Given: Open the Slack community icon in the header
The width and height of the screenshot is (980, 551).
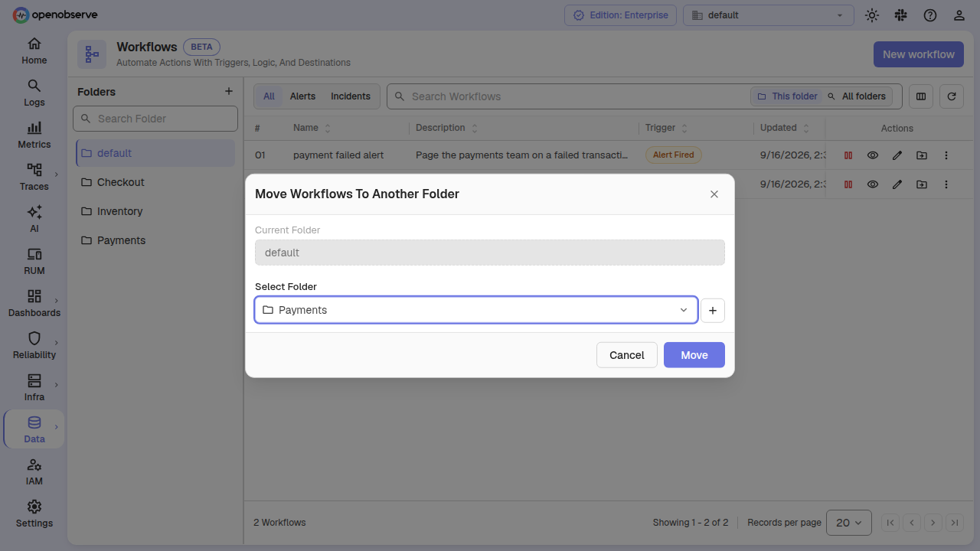Looking at the screenshot, I should 901,15.
